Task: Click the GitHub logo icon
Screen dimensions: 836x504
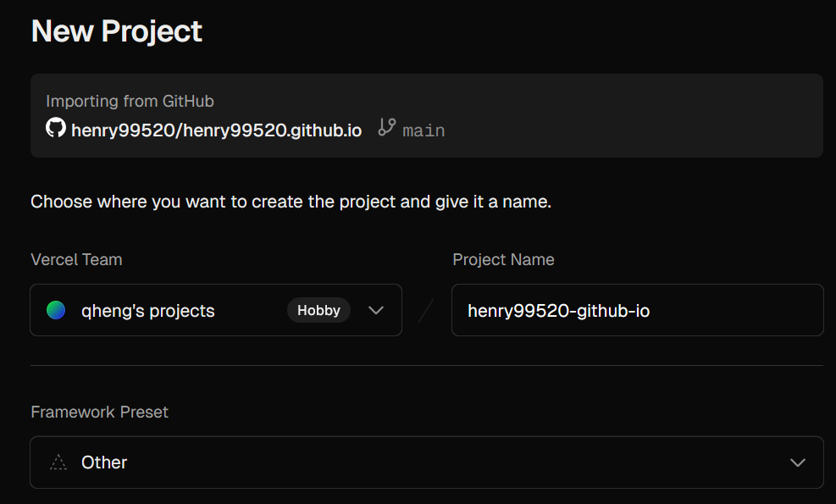Action: click(x=56, y=129)
